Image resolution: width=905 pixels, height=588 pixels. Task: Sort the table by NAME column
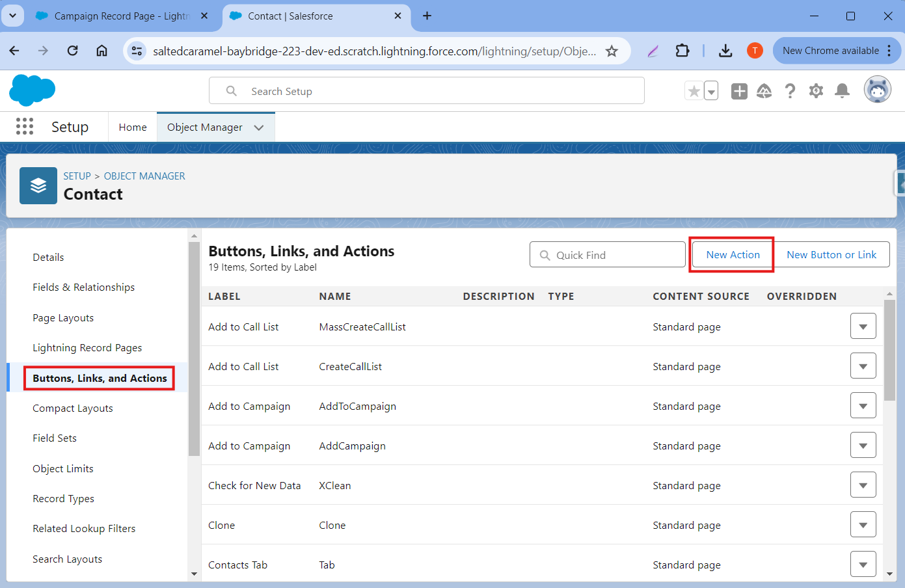[x=335, y=297]
